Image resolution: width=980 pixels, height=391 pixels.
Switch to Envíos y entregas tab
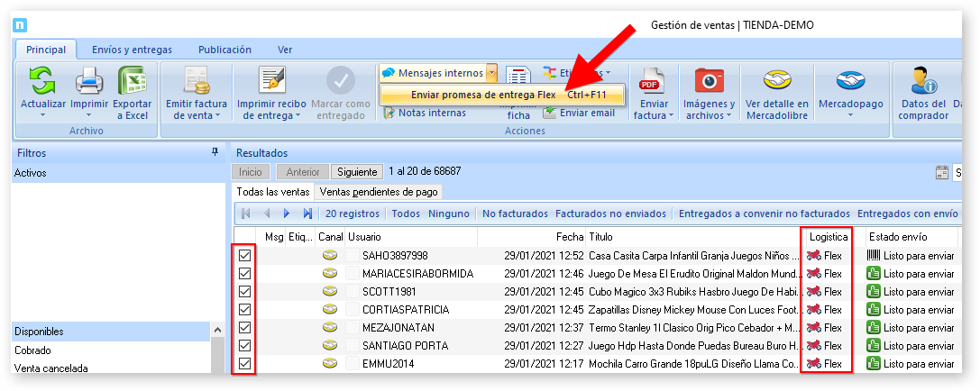[132, 50]
